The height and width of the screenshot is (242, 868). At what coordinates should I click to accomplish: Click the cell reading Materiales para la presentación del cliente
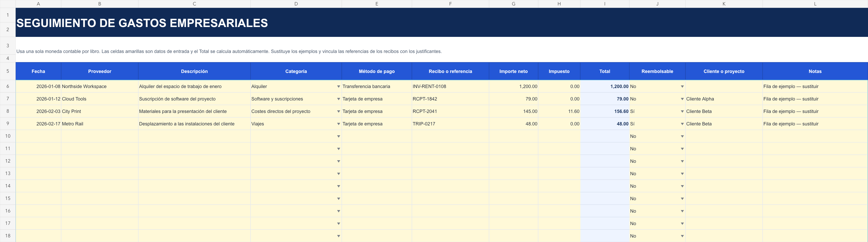(194, 111)
